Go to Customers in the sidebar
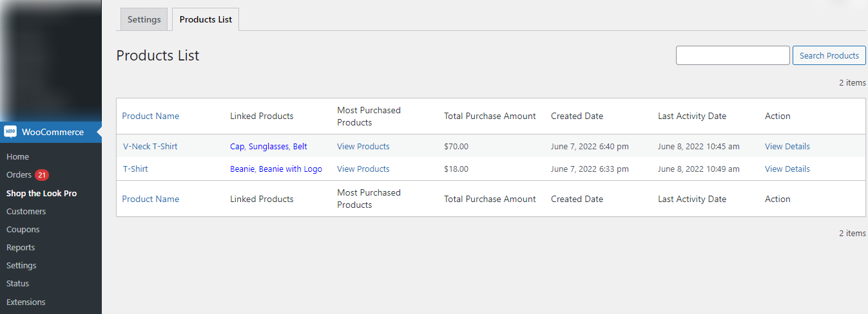868x314 pixels. pyautogui.click(x=26, y=211)
